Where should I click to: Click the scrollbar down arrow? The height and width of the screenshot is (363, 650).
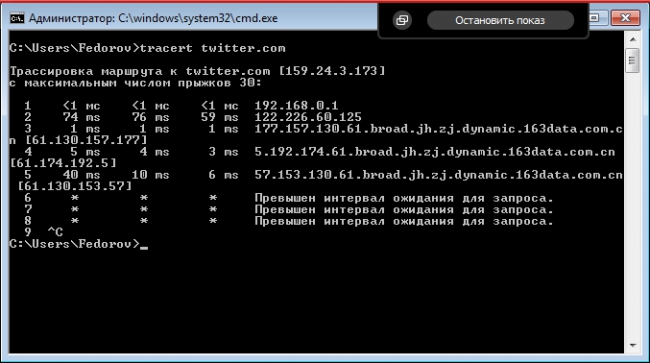(x=633, y=345)
